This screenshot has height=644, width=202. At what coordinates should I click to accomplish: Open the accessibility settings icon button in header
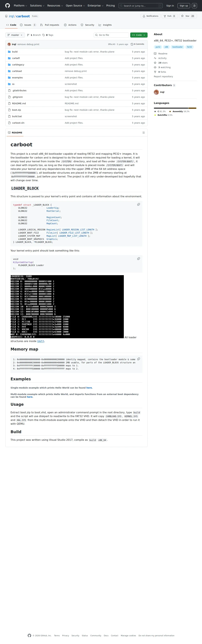(194, 6)
